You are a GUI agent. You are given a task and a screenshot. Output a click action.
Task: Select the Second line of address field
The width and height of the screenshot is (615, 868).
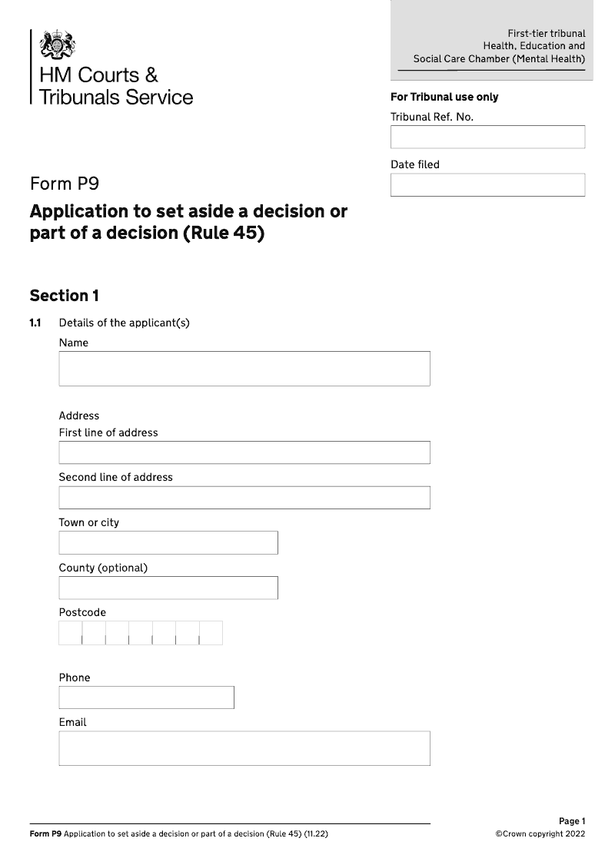(x=244, y=498)
